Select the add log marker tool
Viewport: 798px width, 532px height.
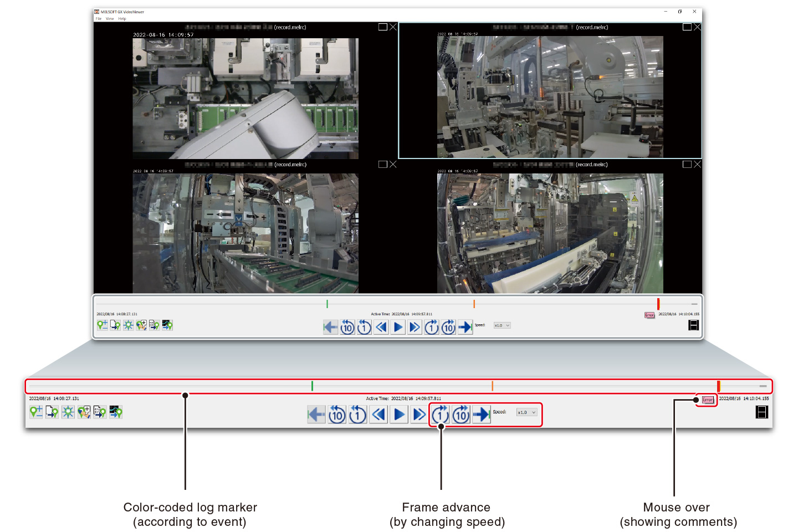[x=35, y=412]
